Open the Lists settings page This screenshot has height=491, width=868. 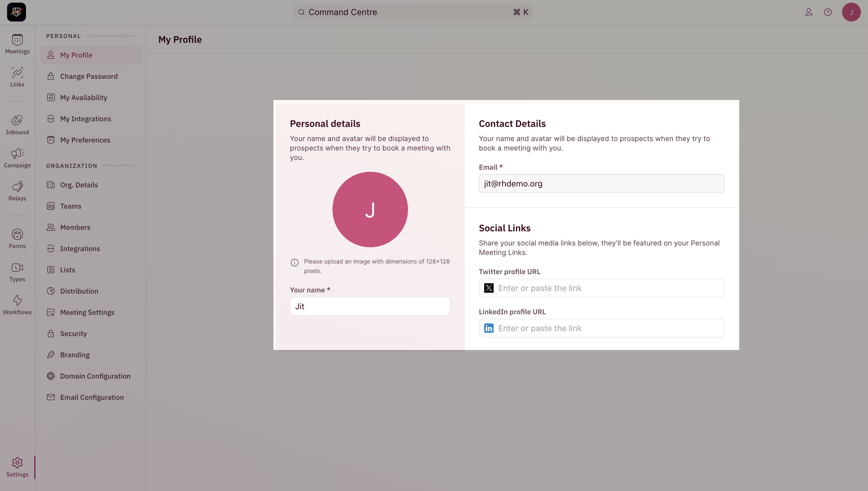[91, 270]
